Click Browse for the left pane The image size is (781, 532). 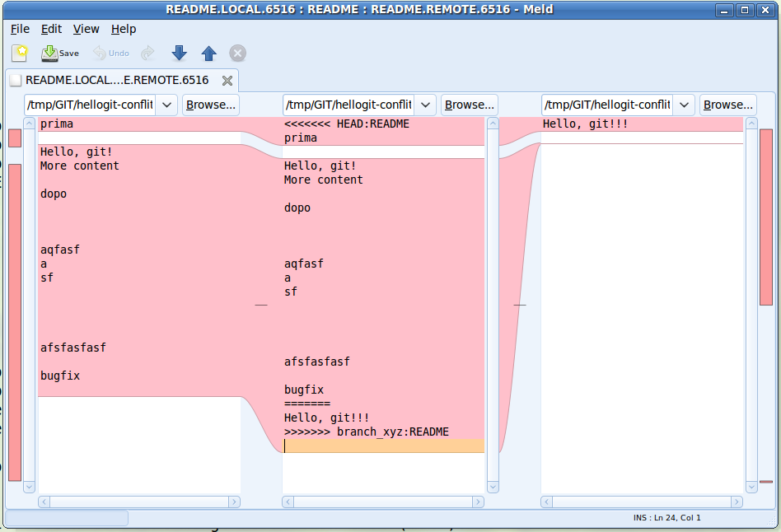point(211,105)
